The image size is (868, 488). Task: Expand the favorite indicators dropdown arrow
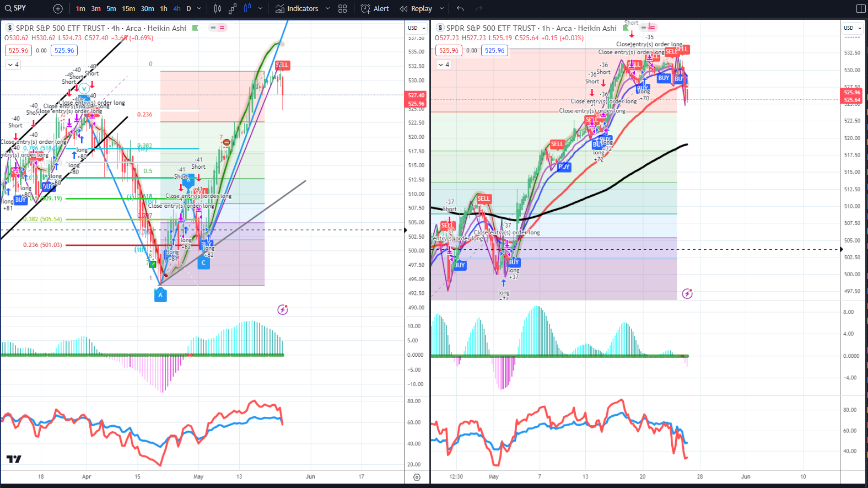click(327, 9)
